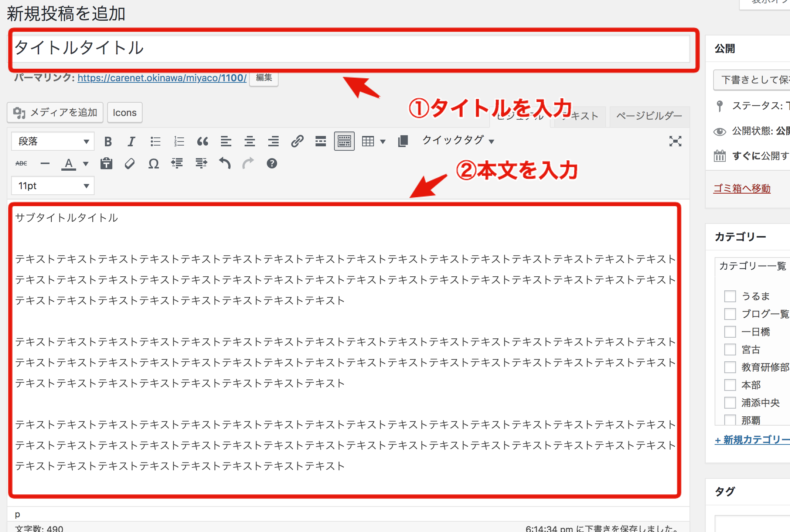Enter distraction-free fullscreen mode
The image size is (790, 532).
coord(675,141)
